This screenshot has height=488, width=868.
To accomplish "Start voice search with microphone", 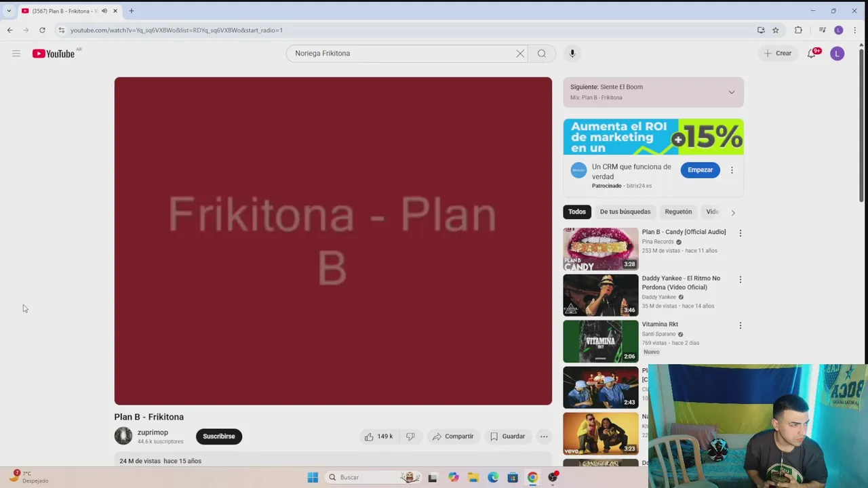I will (572, 54).
